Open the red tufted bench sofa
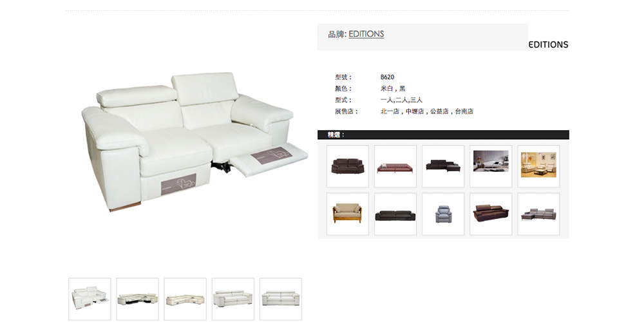The height and width of the screenshot is (322, 644). point(395,166)
